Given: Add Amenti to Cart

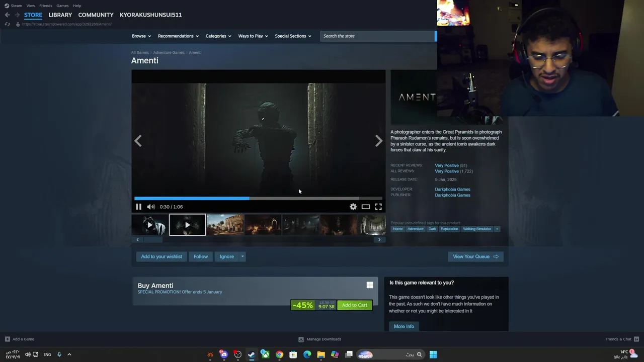Looking at the screenshot, I should (x=355, y=305).
